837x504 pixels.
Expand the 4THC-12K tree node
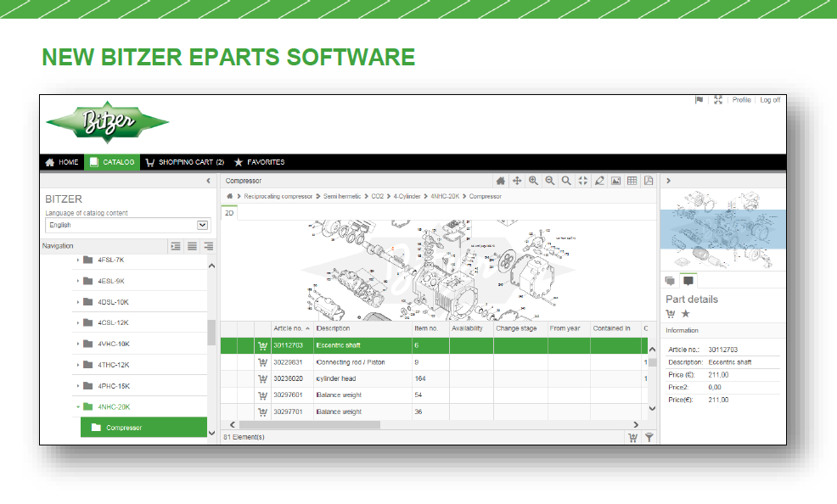tap(78, 365)
